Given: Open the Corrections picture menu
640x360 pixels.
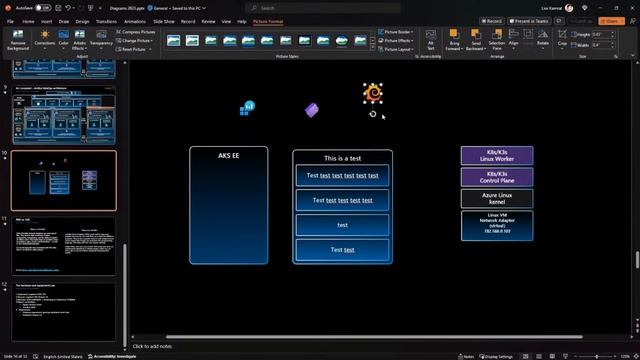Looking at the screenshot, I should (44, 40).
